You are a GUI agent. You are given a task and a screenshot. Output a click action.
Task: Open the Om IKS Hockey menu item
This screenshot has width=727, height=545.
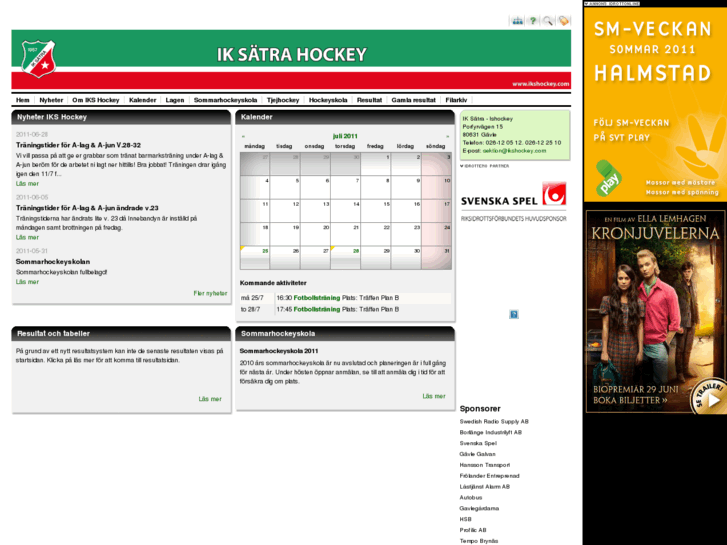click(x=96, y=100)
